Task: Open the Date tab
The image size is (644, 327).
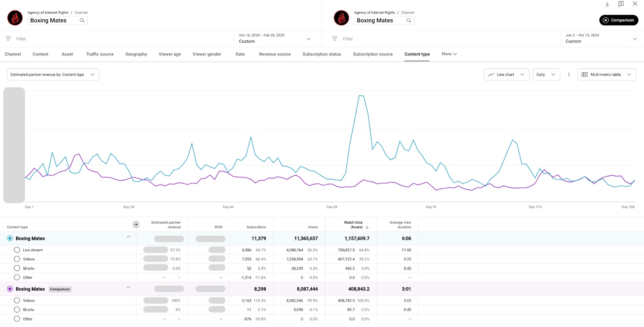Action: (x=240, y=54)
